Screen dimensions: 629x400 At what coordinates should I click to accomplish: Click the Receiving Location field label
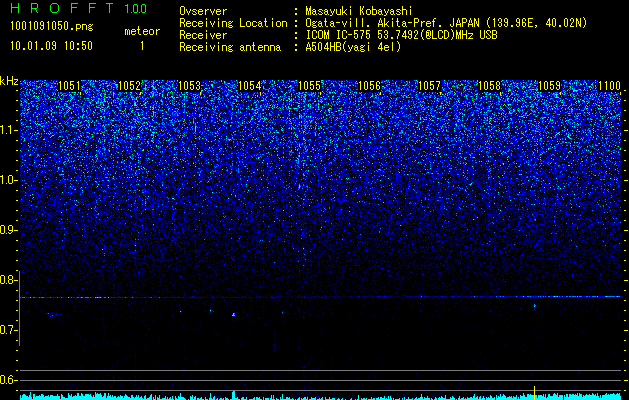point(233,23)
